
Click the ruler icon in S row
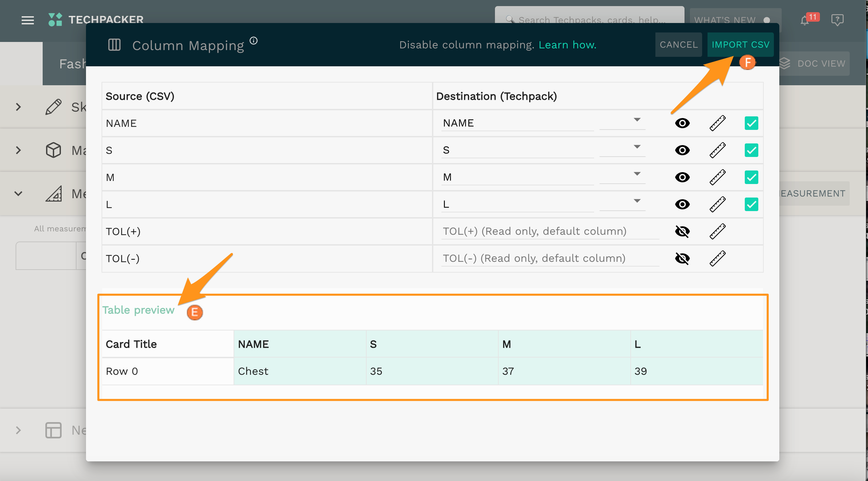pos(717,150)
